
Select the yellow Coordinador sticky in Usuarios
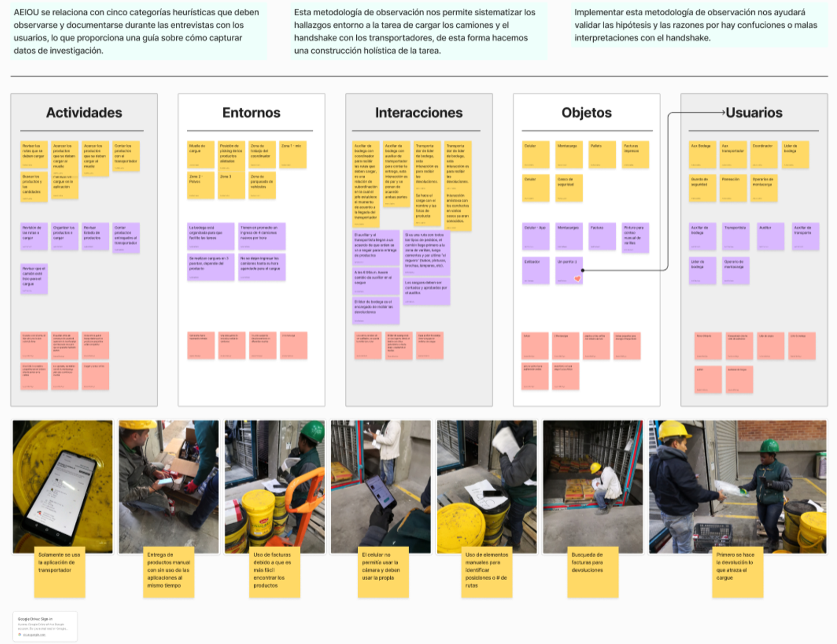tap(764, 154)
